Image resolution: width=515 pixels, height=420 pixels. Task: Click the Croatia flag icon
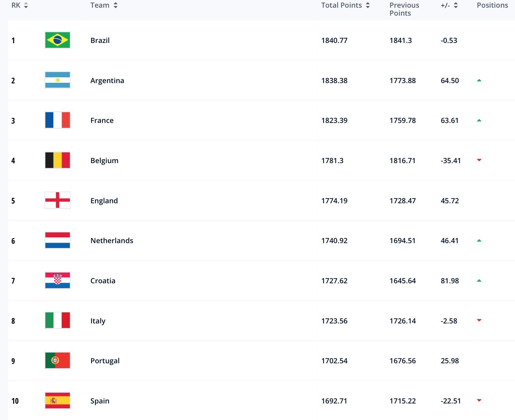click(57, 281)
